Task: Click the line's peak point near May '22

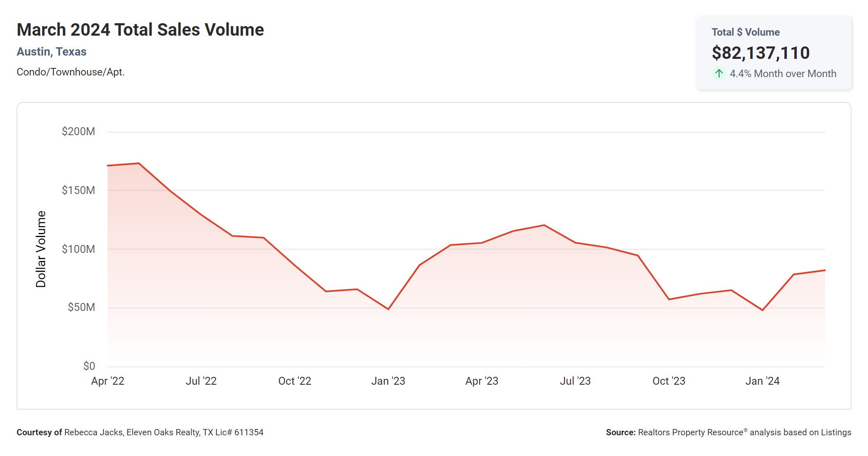Action: point(139,163)
